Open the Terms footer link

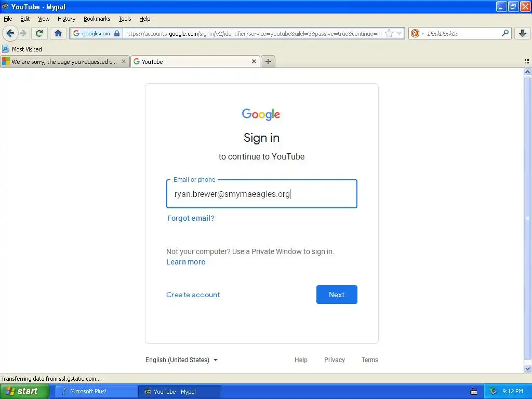click(x=370, y=360)
